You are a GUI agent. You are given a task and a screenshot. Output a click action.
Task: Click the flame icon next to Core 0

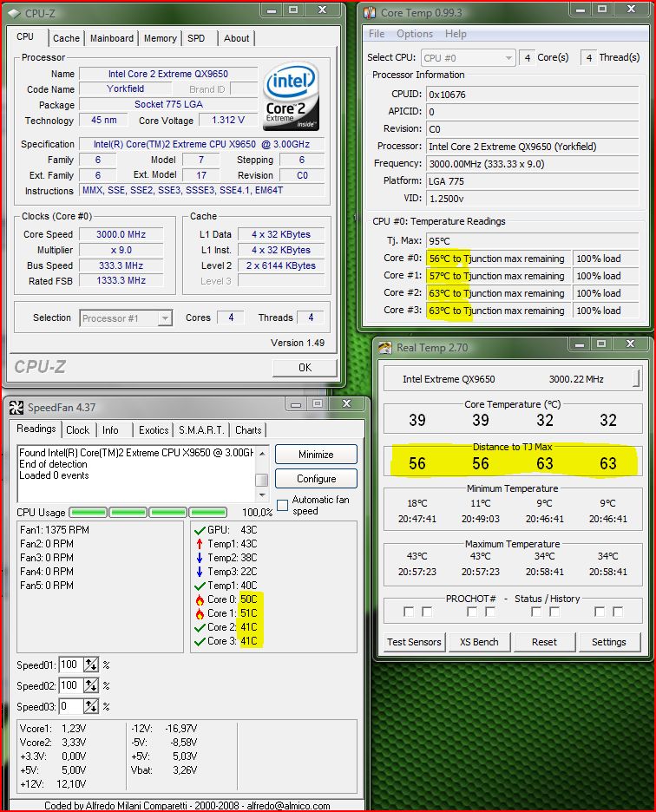(200, 599)
